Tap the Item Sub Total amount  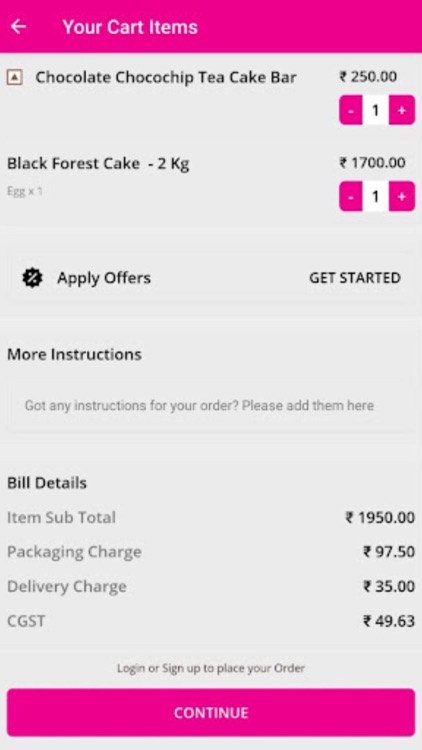click(380, 518)
